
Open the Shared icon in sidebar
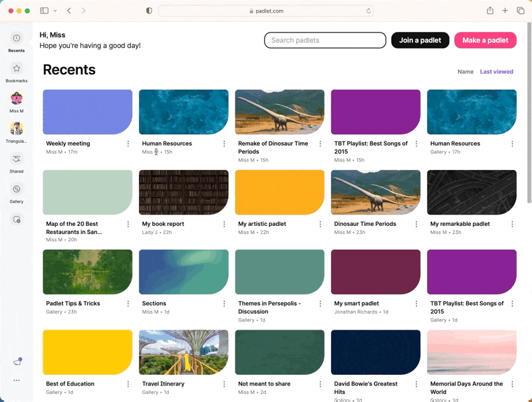coord(16,159)
